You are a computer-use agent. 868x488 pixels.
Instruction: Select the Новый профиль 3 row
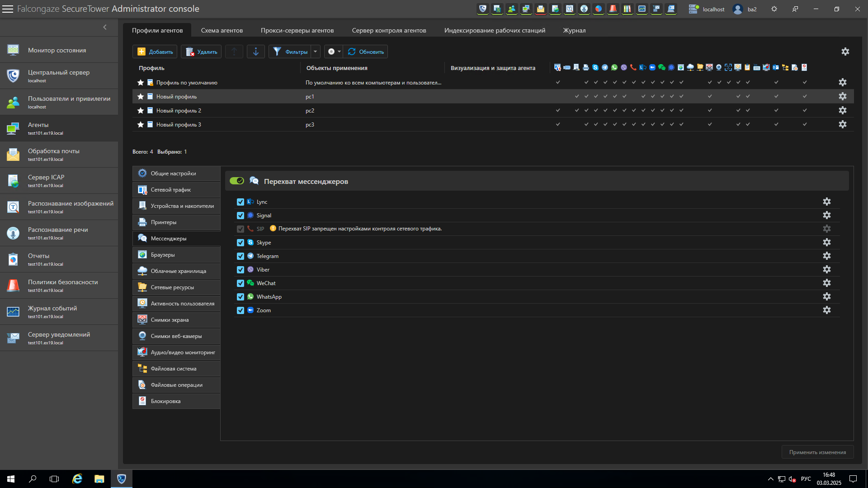[x=493, y=124]
